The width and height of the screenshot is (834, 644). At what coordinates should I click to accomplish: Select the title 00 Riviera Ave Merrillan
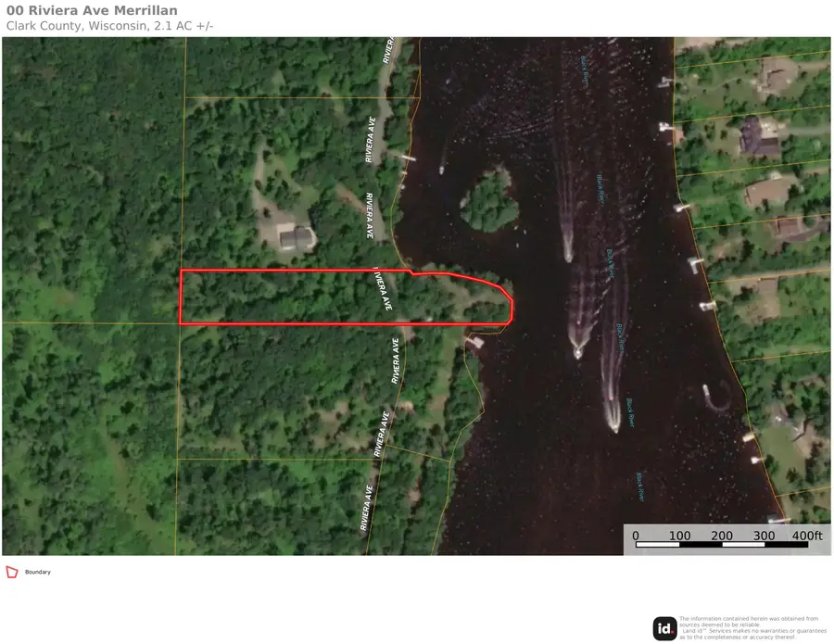pyautogui.click(x=92, y=10)
